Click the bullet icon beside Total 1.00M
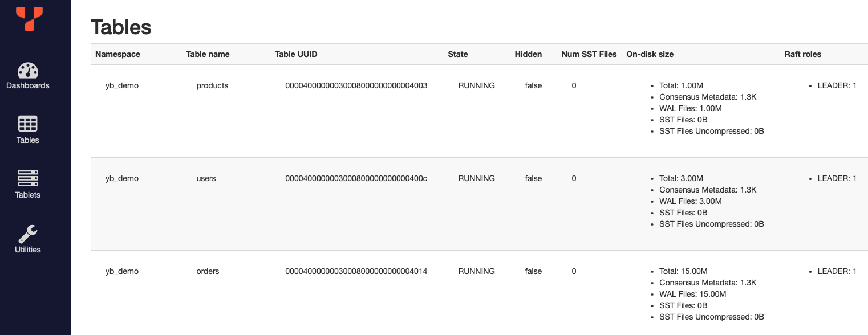This screenshot has width=868, height=335. click(x=652, y=85)
